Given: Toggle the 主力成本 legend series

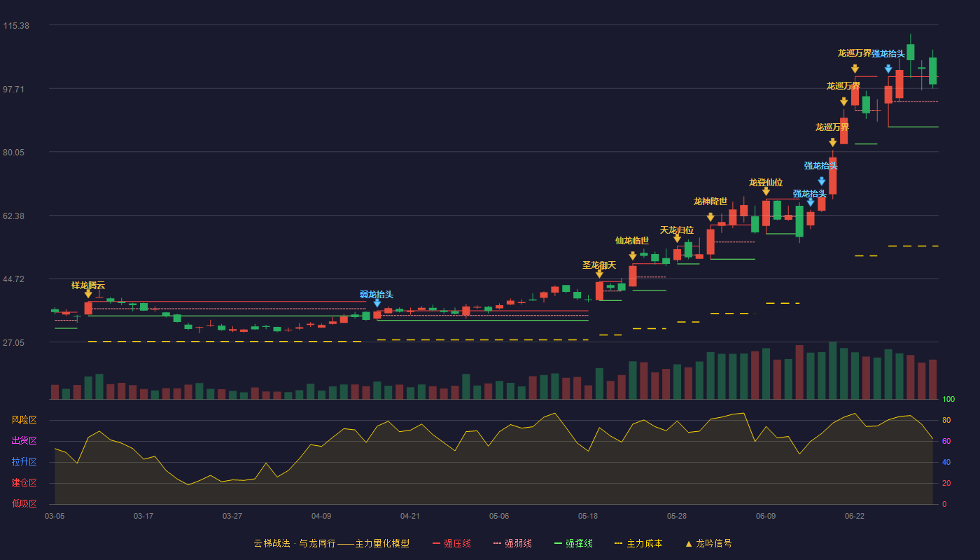Looking at the screenshot, I should [638, 543].
